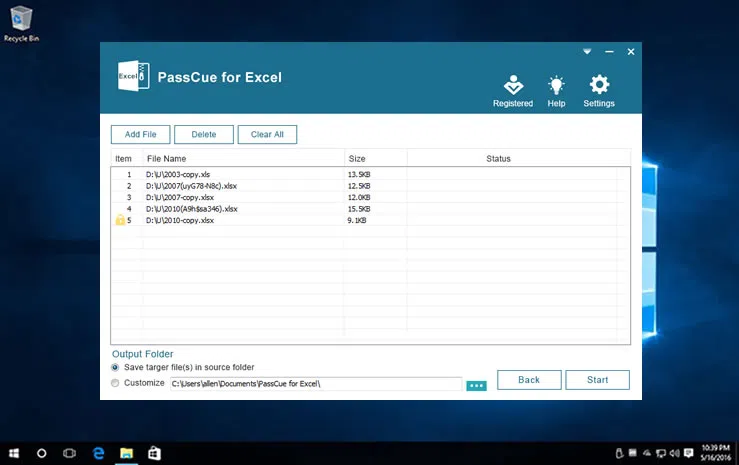Open Task View on the taskbar
The height and width of the screenshot is (465, 739).
(69, 453)
